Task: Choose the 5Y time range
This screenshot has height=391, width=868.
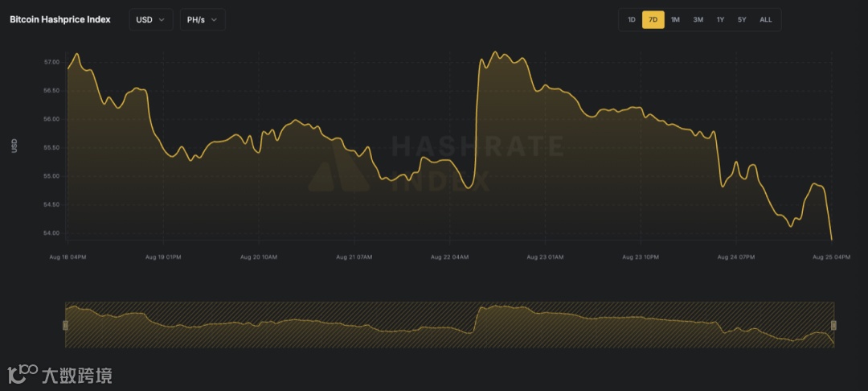Action: point(742,20)
